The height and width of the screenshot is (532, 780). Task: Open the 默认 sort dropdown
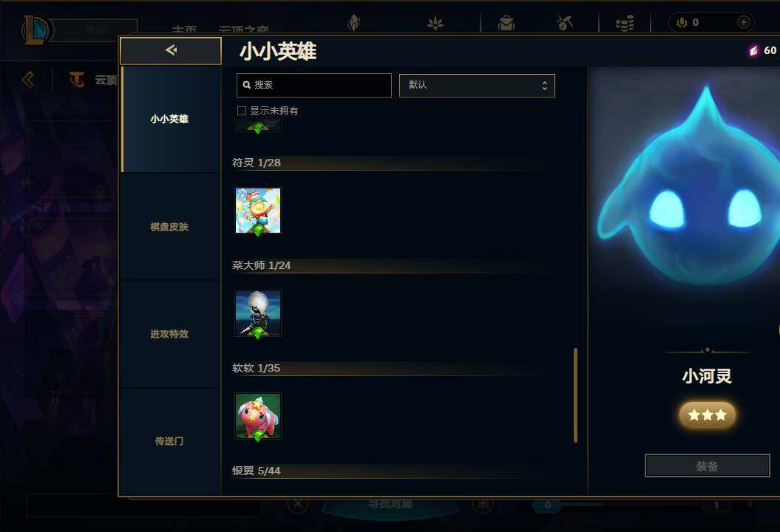point(477,86)
